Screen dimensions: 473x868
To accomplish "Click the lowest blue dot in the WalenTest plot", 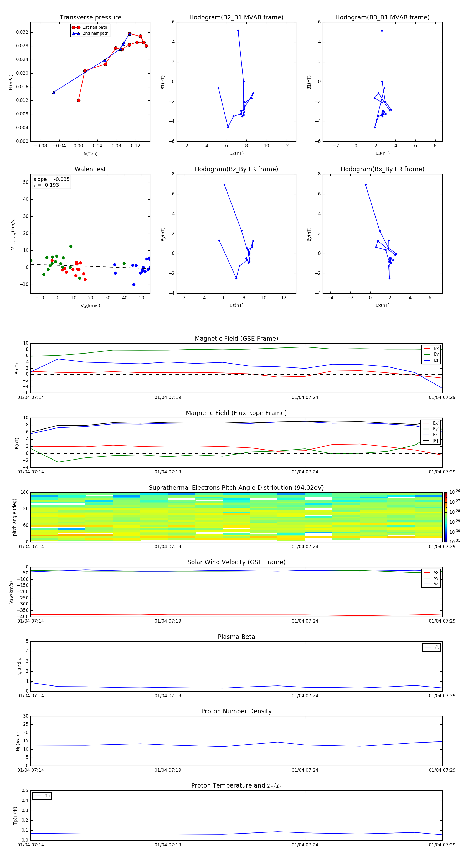I will 134,285.
